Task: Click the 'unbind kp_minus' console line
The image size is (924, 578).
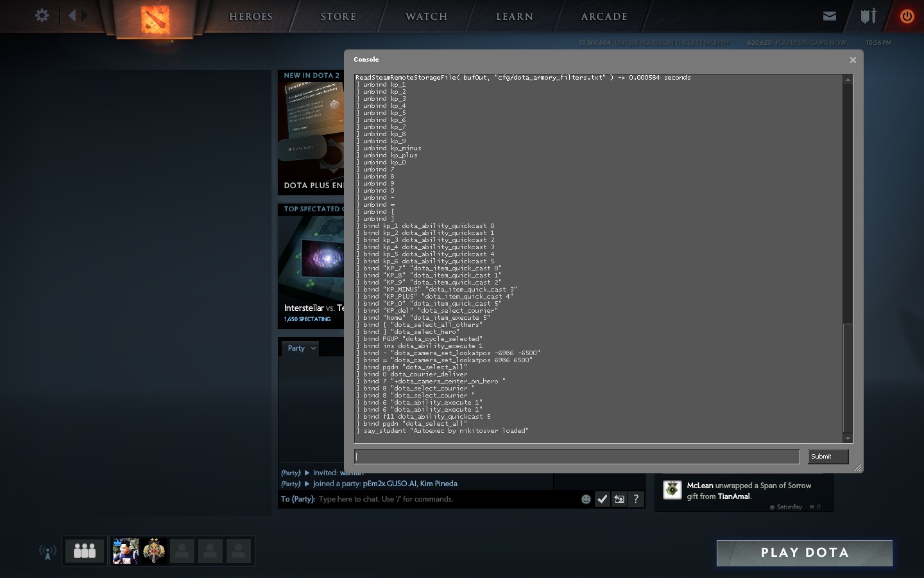Action: [x=389, y=148]
